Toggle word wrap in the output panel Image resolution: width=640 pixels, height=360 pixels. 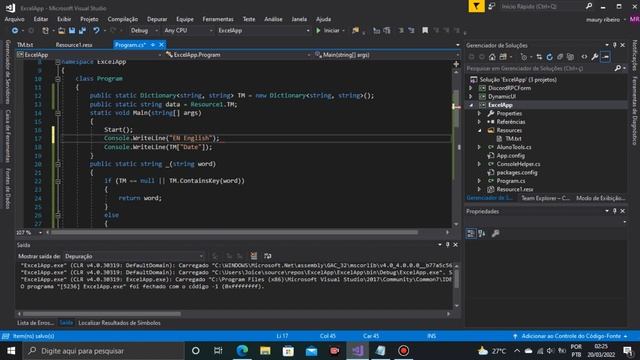pyautogui.click(x=267, y=256)
